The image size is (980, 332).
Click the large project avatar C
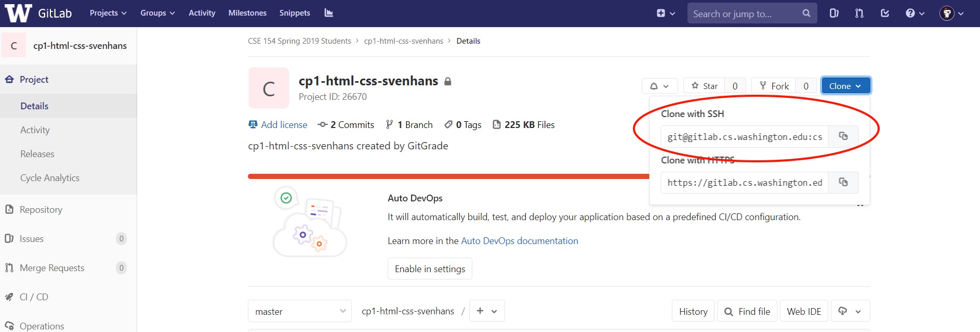tap(269, 88)
